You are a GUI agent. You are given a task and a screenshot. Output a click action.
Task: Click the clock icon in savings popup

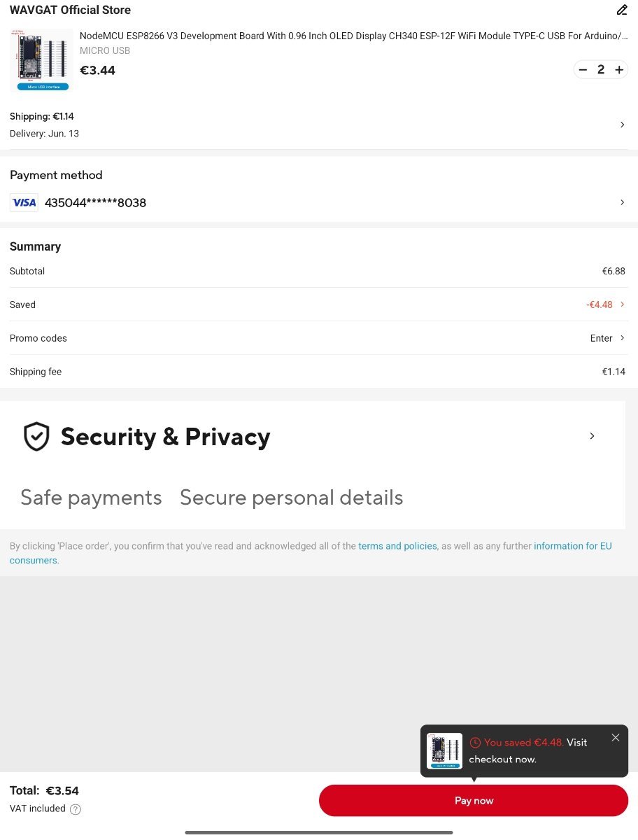point(475,743)
